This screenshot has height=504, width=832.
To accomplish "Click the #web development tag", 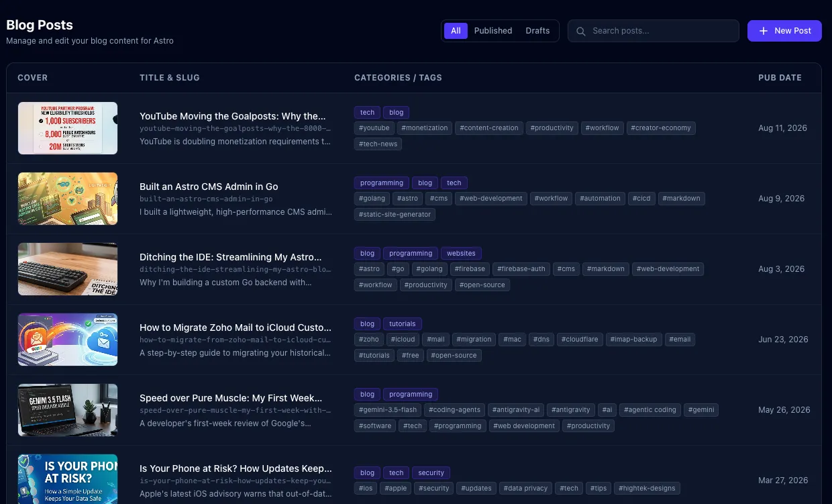I will [524, 426].
